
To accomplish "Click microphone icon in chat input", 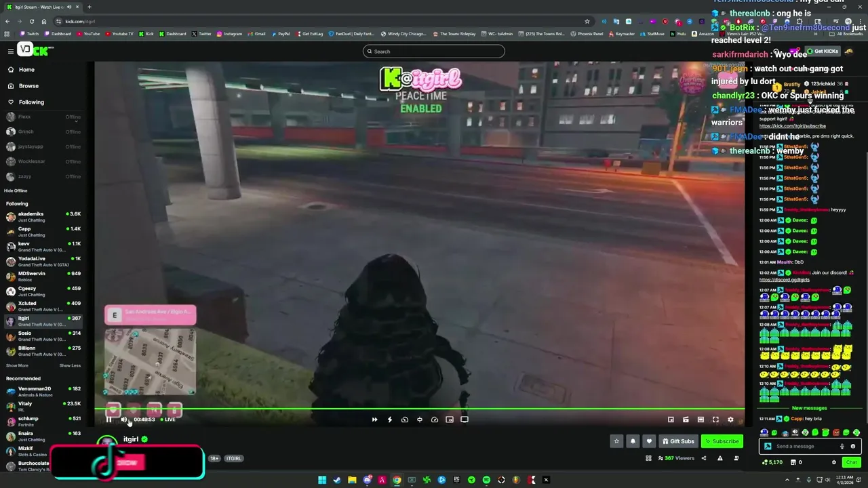I will coord(842,447).
